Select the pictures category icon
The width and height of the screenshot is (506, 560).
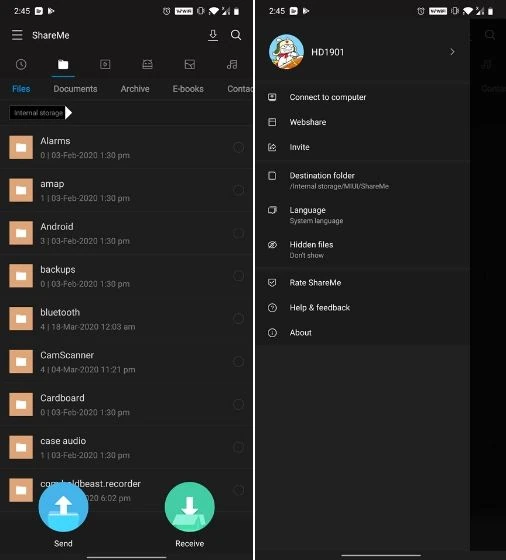(190, 64)
